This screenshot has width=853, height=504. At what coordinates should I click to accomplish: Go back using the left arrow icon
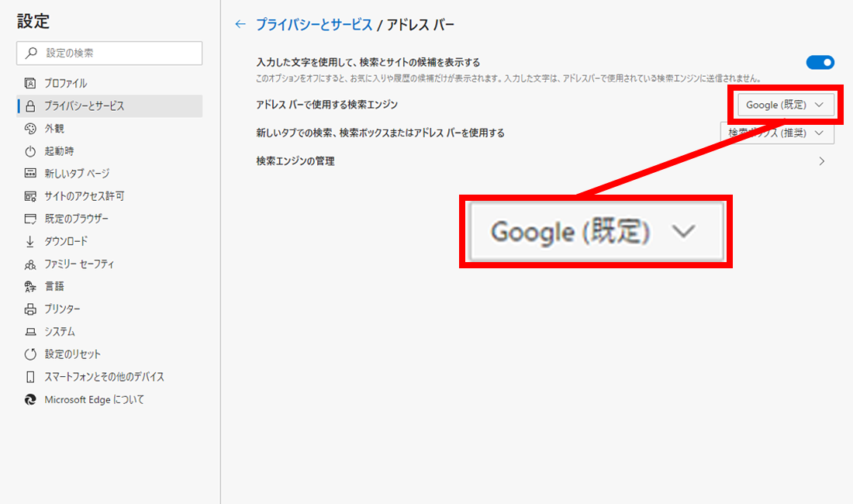(240, 25)
